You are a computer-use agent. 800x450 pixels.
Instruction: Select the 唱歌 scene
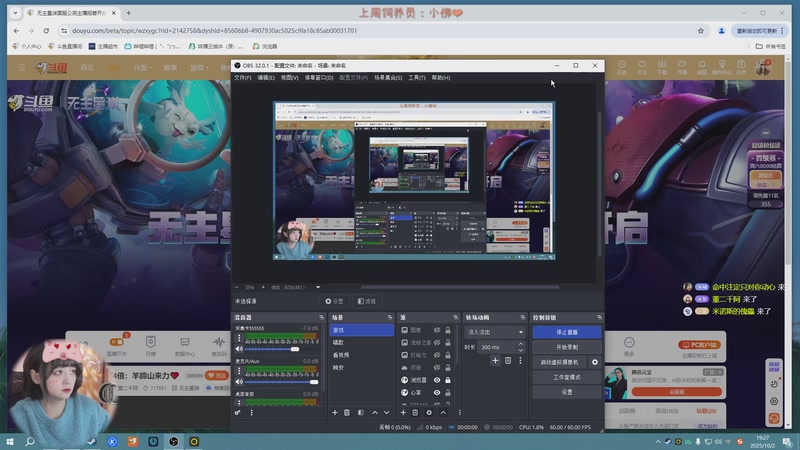(x=361, y=342)
